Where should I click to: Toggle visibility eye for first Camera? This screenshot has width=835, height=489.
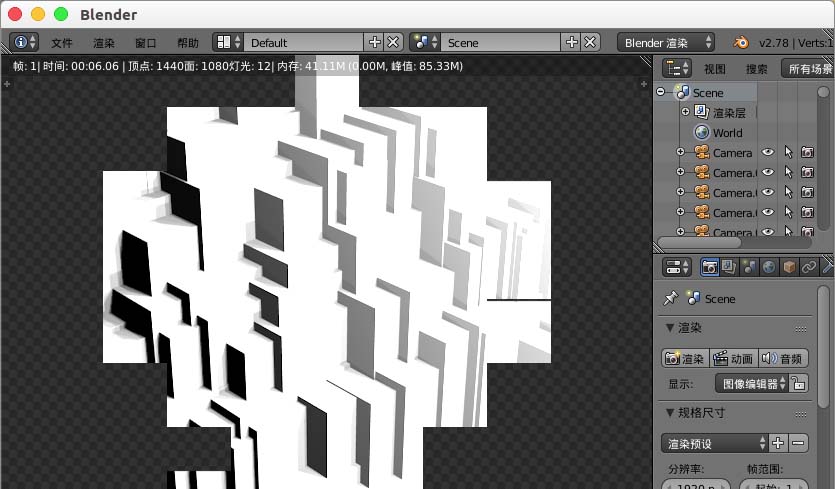tap(769, 153)
